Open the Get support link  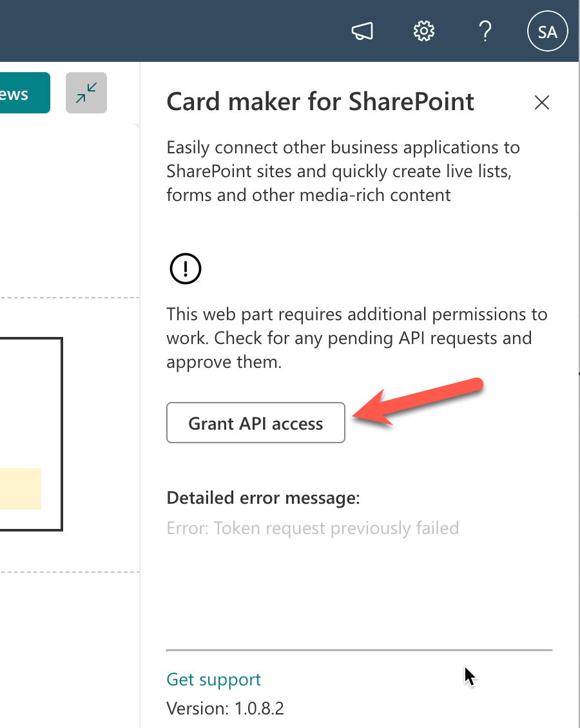[x=213, y=679]
